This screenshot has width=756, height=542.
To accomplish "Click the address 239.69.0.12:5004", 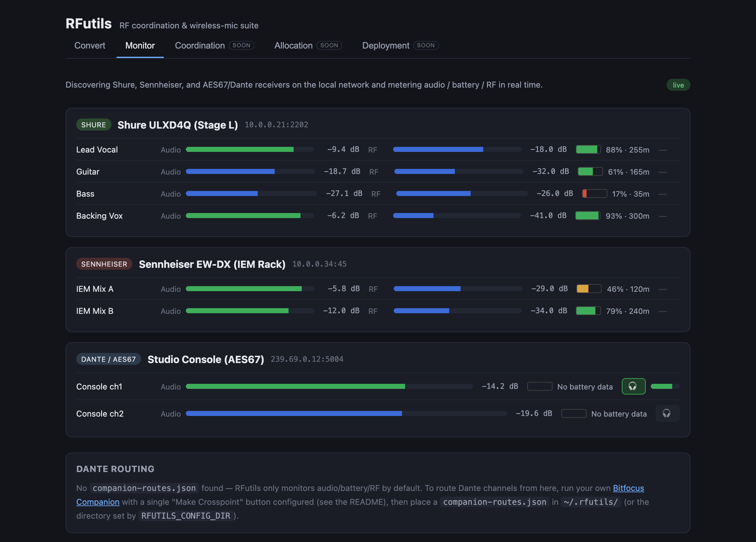I will pos(307,359).
